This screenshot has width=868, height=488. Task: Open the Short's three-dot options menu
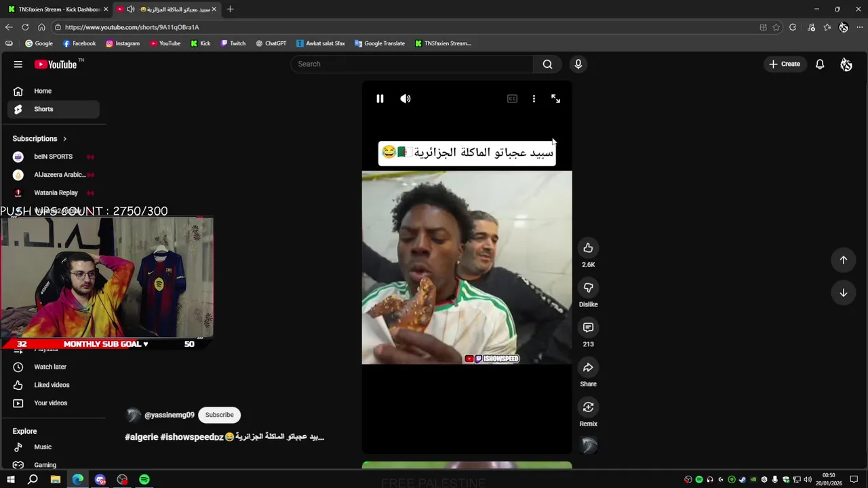[534, 99]
